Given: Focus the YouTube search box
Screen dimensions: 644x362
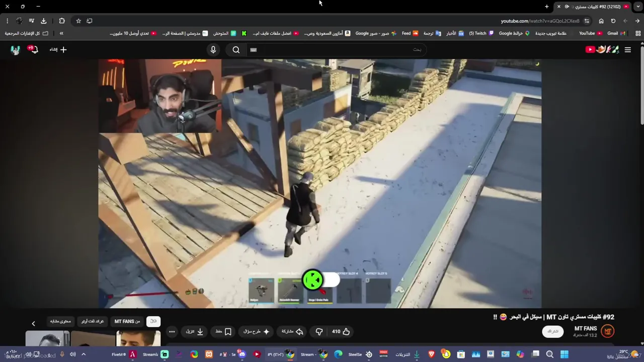Looking at the screenshot, I should click(x=336, y=49).
